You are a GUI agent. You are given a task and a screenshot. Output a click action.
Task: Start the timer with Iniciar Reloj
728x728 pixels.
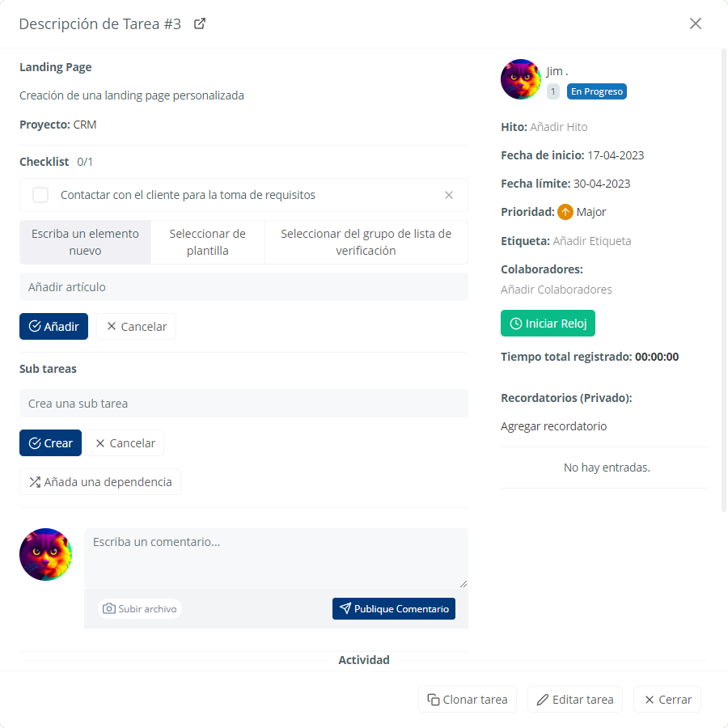[x=548, y=323]
